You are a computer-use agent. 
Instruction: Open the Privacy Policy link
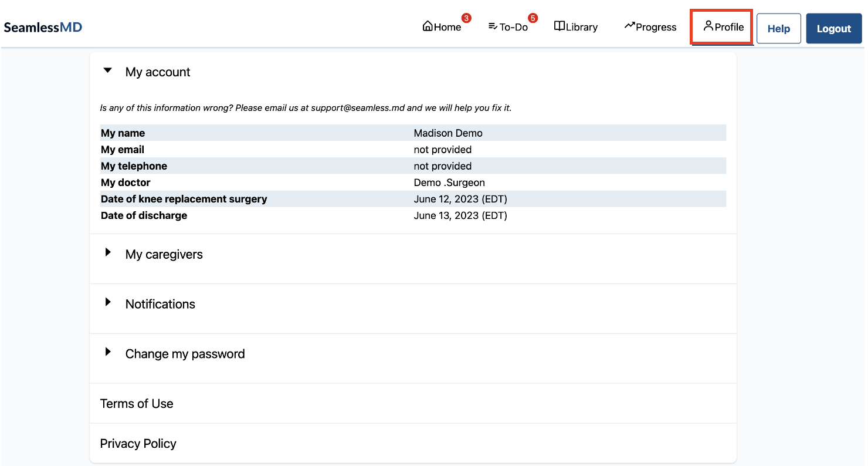pos(138,444)
